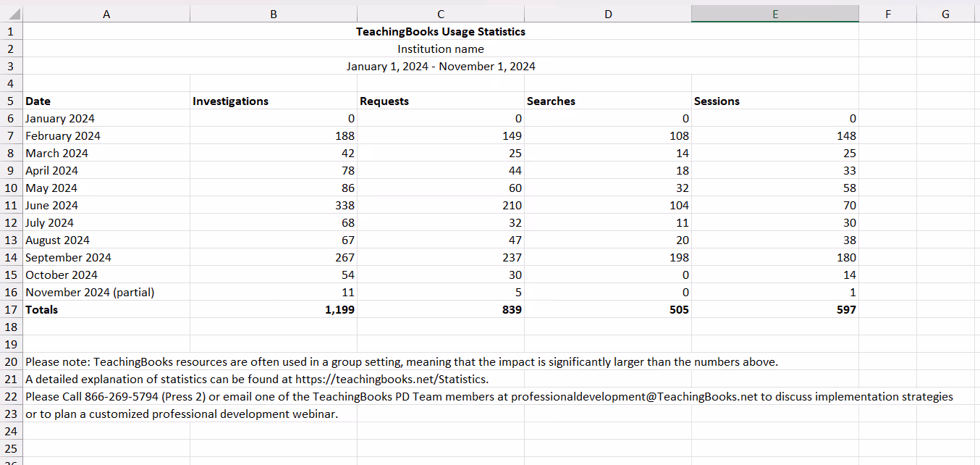Select row 17 header number

click(x=12, y=310)
